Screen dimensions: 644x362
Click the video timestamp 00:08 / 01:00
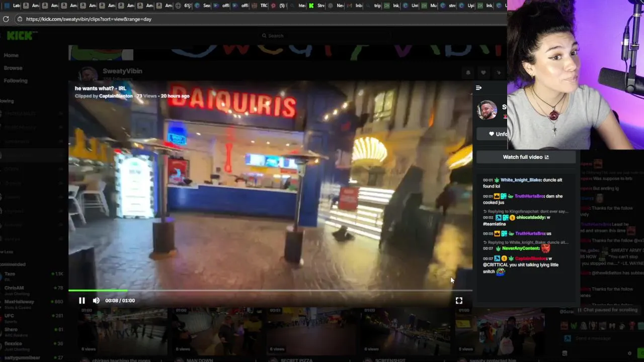[x=120, y=301]
